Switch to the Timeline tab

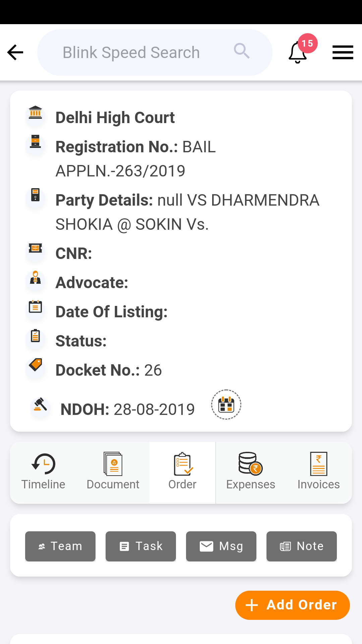43,472
